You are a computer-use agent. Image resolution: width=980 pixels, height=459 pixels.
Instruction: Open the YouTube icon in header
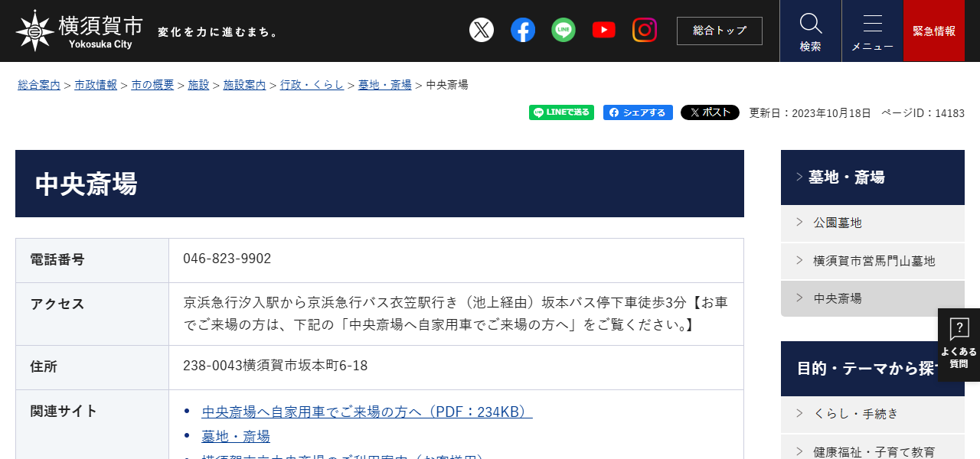(604, 30)
